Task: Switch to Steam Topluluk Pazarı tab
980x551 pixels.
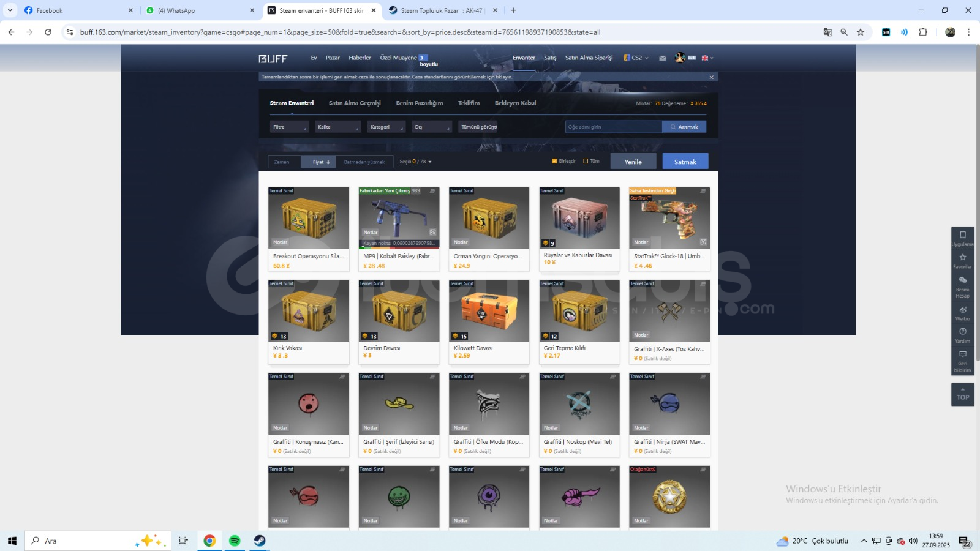Action: point(443,10)
